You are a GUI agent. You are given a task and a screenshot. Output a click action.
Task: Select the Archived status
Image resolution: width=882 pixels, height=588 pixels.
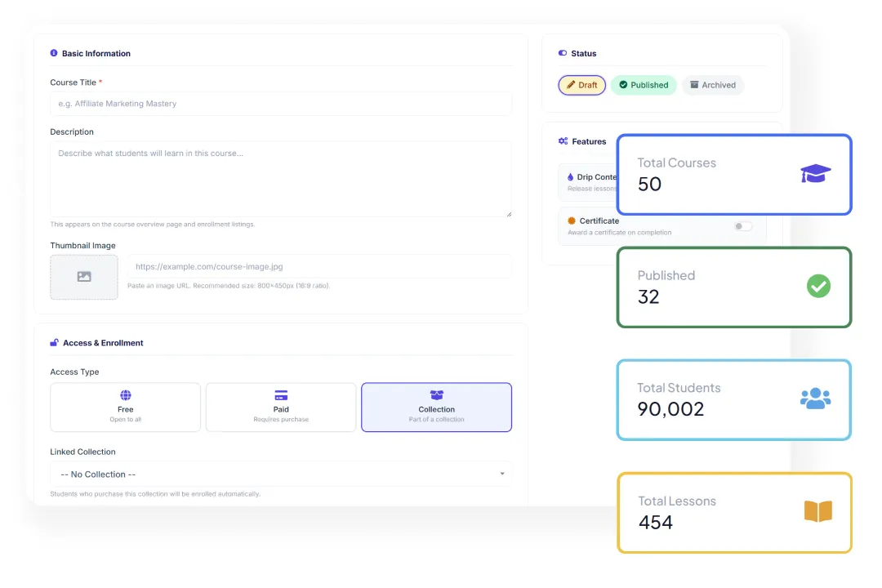(713, 85)
